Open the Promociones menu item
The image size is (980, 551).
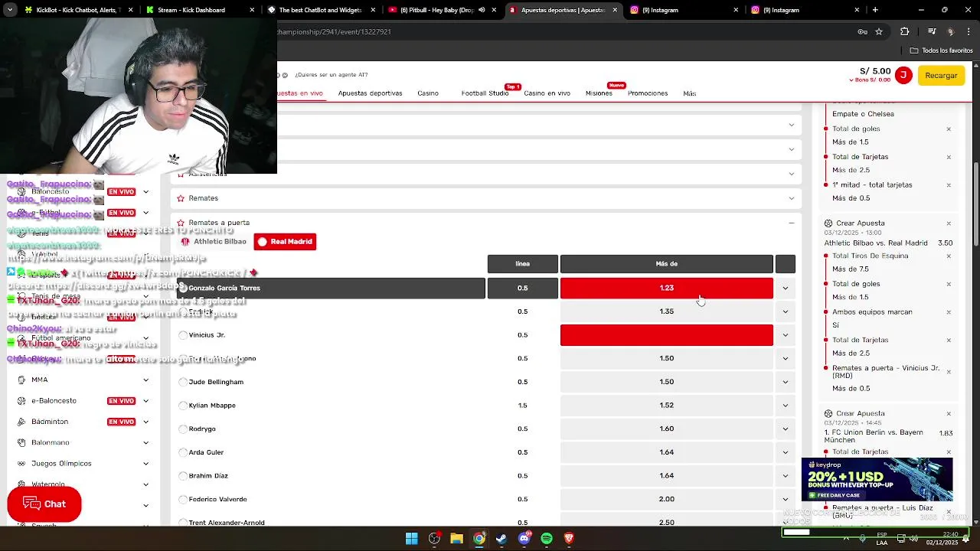(648, 93)
